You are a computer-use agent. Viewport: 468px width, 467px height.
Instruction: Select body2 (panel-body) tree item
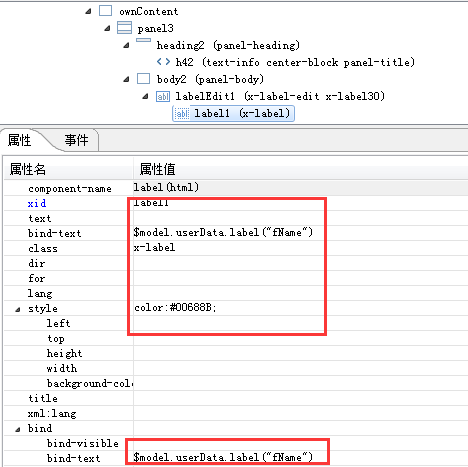tap(210, 79)
